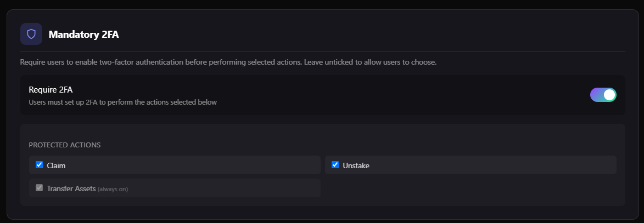Uncheck the Claim checkbox
This screenshot has height=223, width=644.
tap(39, 164)
